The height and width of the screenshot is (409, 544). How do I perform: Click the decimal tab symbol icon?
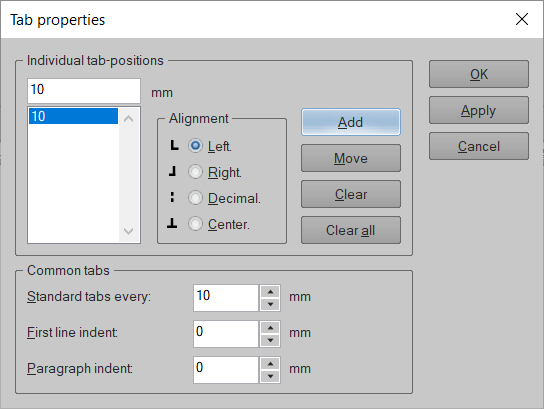172,197
